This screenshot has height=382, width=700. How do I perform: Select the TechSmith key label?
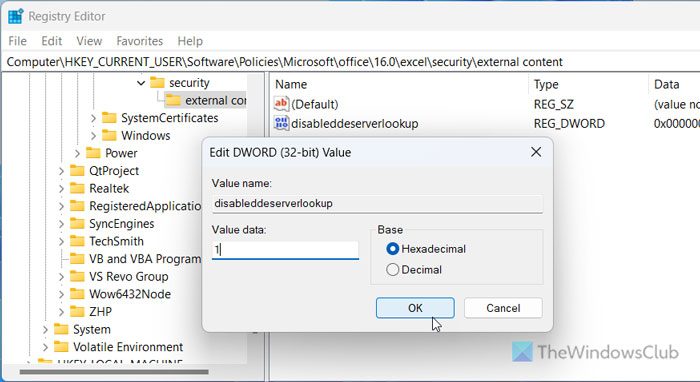point(117,241)
